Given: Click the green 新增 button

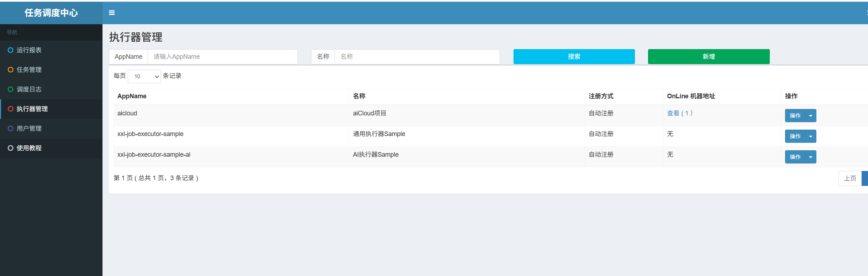Looking at the screenshot, I should (709, 57).
